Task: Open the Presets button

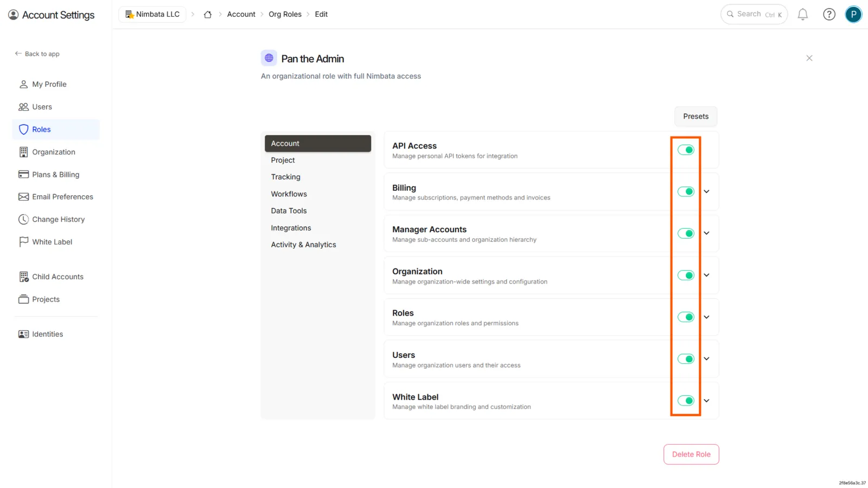Action: click(695, 117)
